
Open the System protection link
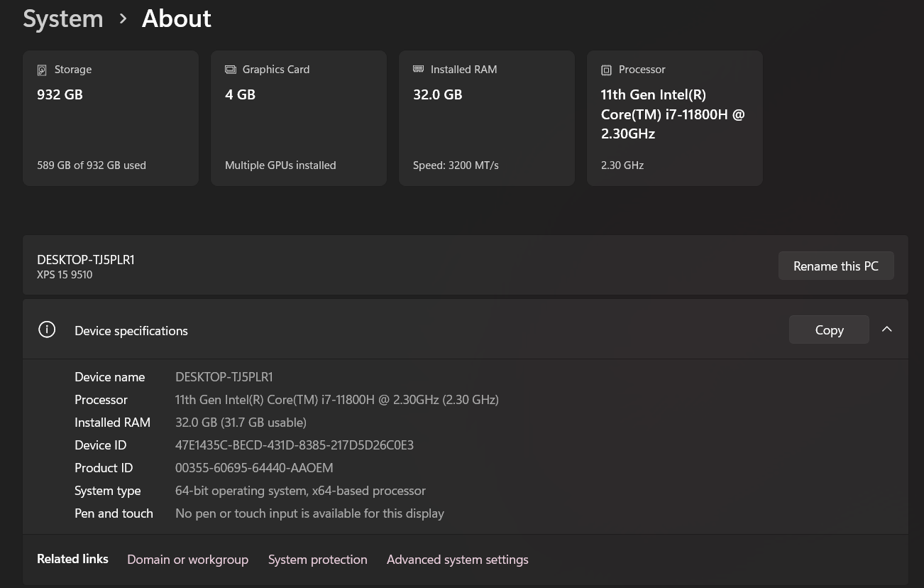pyautogui.click(x=317, y=560)
